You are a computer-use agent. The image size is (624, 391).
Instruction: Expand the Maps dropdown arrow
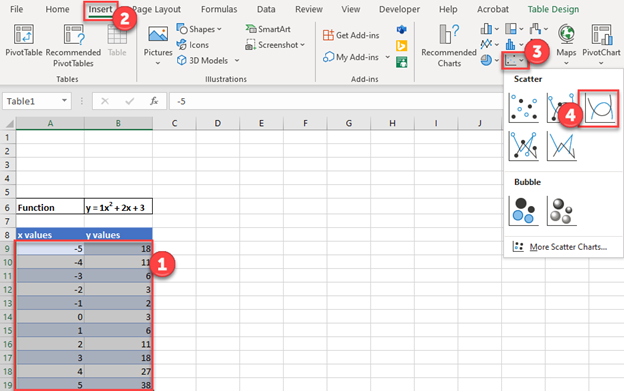(566, 63)
